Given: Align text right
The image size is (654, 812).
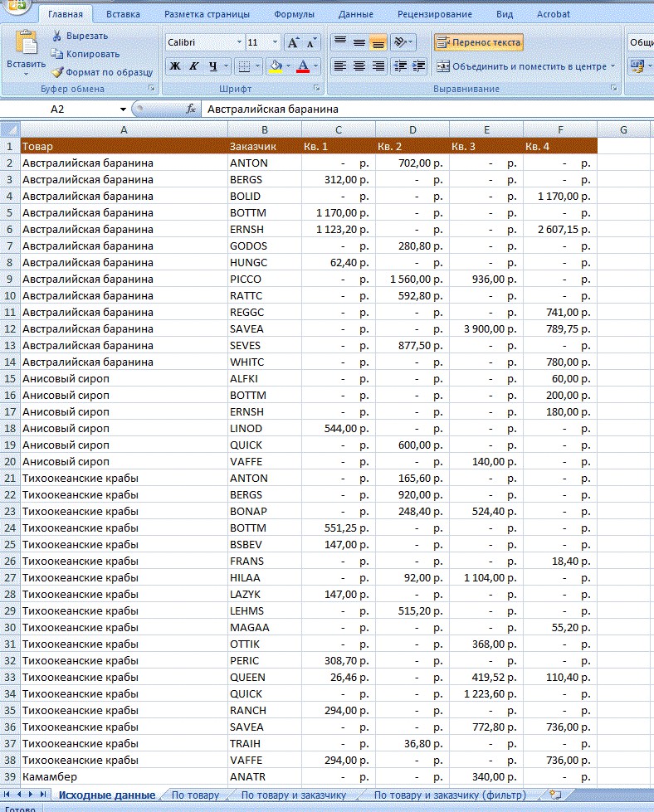Looking at the screenshot, I should tap(378, 66).
